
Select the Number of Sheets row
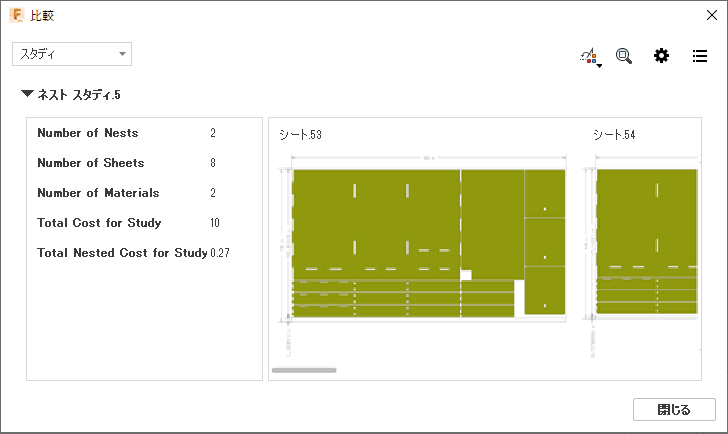click(x=127, y=163)
